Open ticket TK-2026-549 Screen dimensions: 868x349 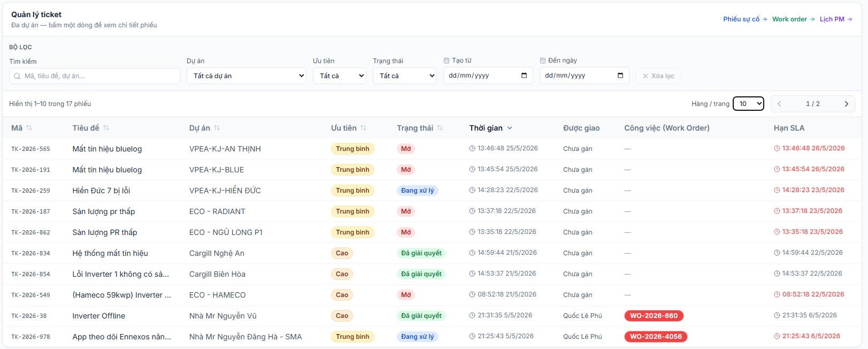click(x=30, y=295)
